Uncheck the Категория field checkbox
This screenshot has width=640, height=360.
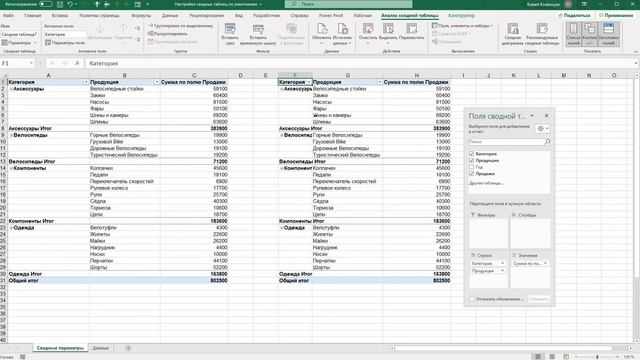coord(471,154)
